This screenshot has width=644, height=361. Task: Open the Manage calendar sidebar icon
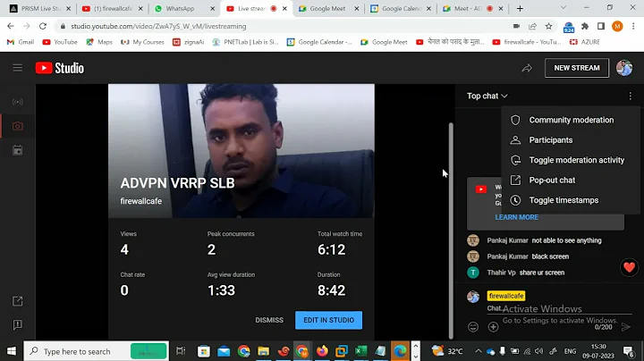17,150
